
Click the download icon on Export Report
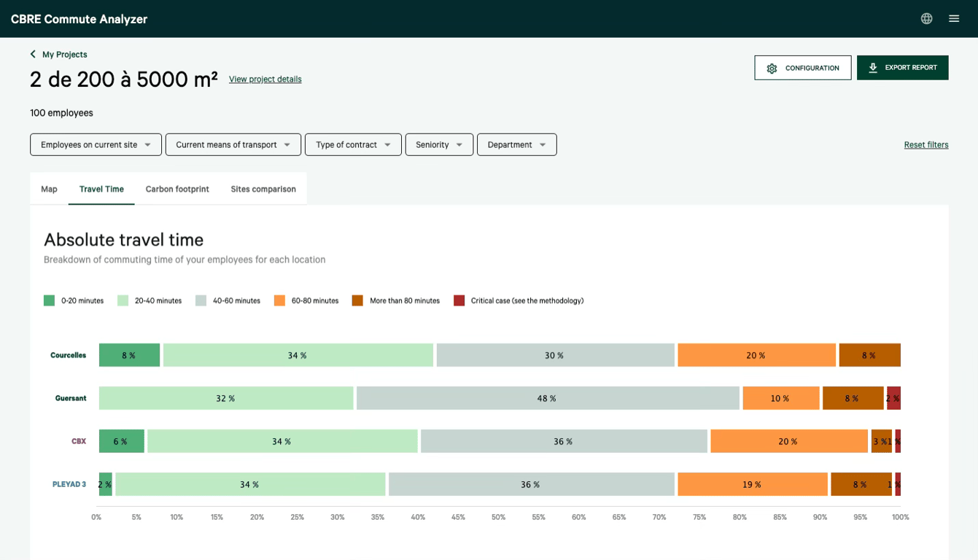(872, 67)
